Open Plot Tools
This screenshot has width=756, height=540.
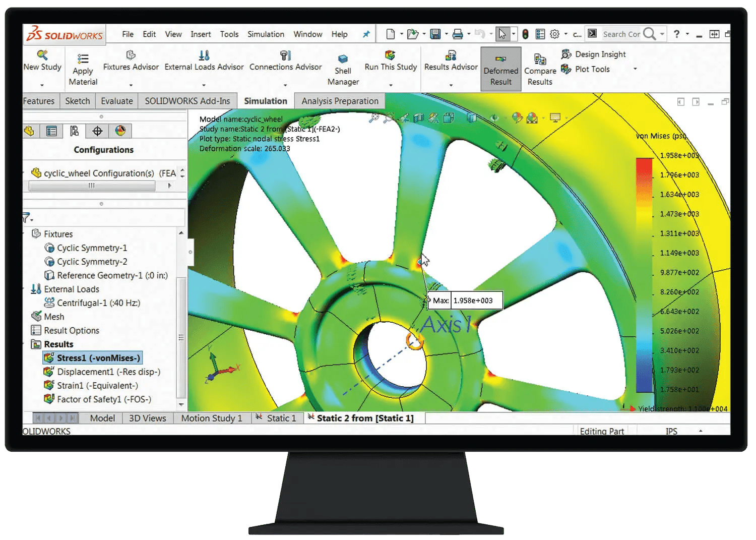586,69
